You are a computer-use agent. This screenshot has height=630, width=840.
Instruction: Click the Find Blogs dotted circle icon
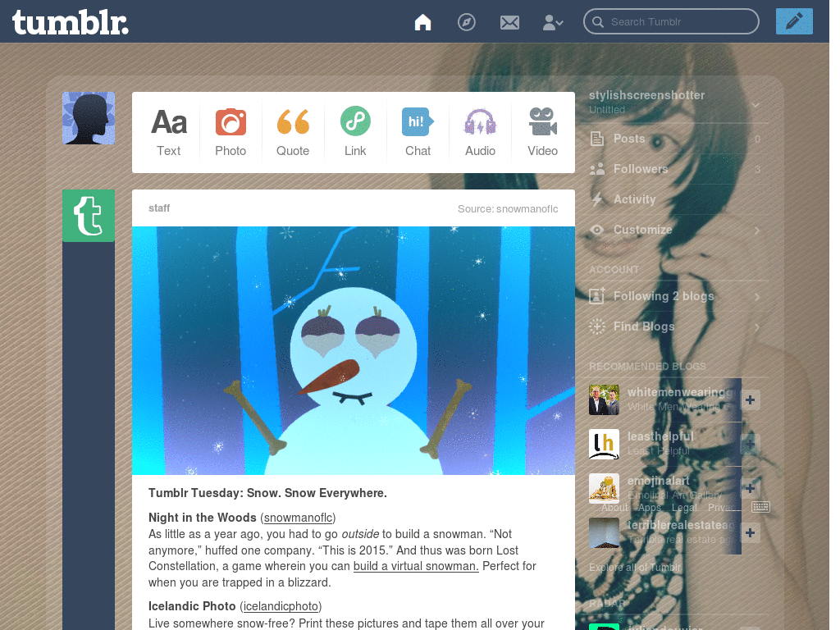tap(597, 326)
